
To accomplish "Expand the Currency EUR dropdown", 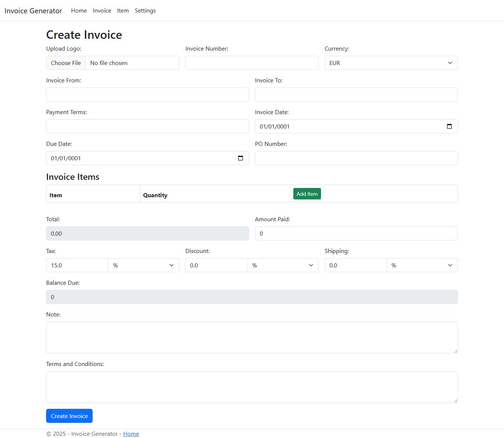I will point(391,63).
